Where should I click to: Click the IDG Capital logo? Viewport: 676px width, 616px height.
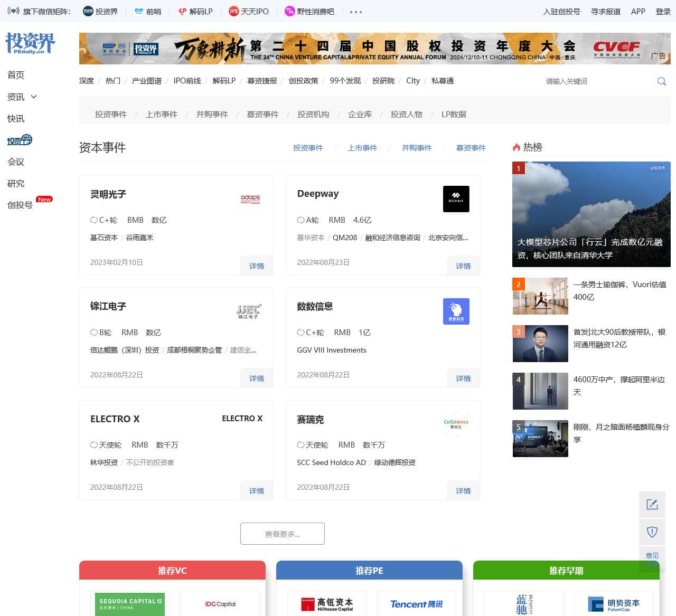pos(220,604)
